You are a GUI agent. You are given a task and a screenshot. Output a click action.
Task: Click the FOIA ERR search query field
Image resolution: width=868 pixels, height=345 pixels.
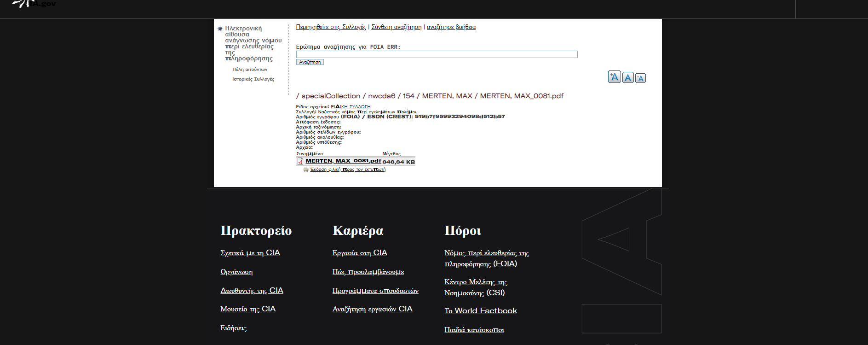[437, 54]
